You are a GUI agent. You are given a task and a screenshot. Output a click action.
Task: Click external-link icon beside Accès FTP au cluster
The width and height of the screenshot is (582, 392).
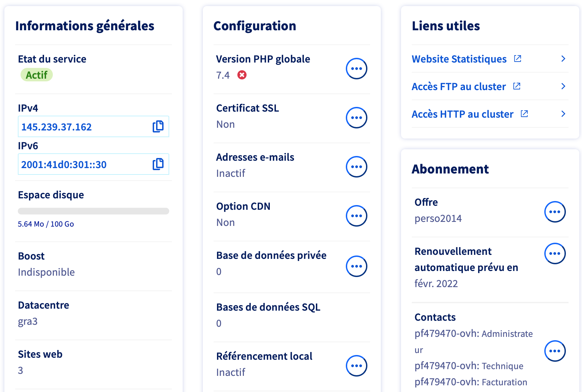(517, 86)
